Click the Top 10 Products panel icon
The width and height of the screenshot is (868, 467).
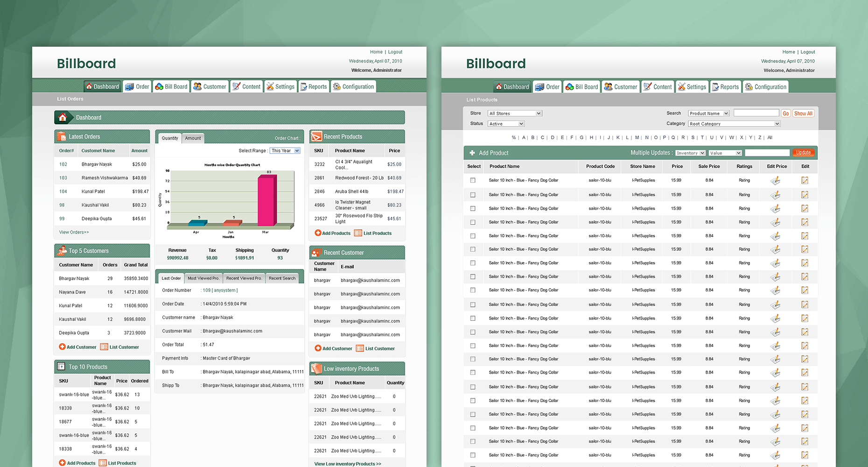click(x=61, y=367)
